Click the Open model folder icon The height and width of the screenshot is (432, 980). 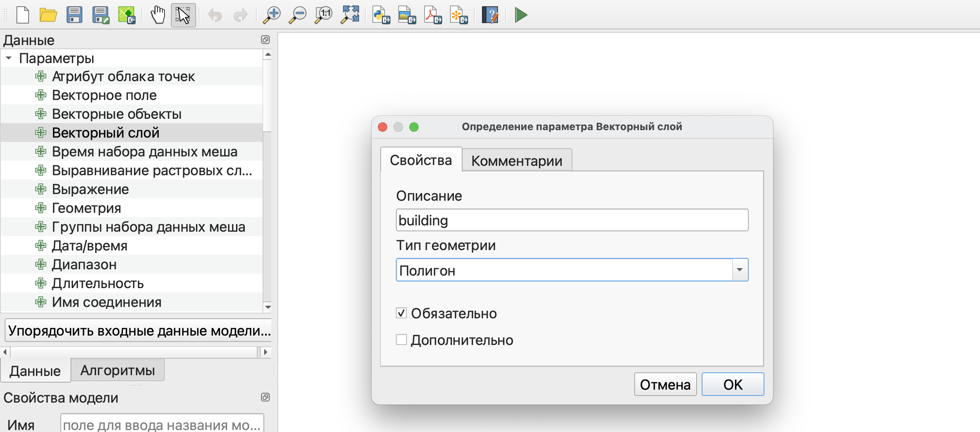point(48,15)
